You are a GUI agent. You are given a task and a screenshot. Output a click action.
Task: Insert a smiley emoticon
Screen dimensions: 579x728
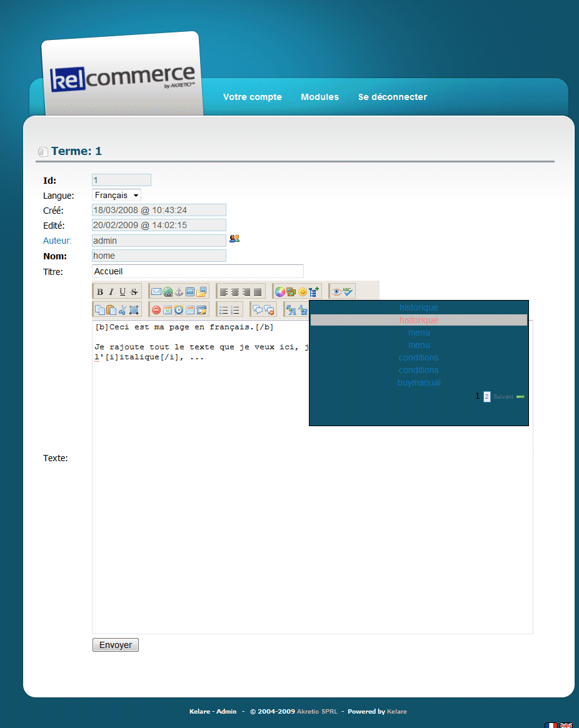(303, 292)
